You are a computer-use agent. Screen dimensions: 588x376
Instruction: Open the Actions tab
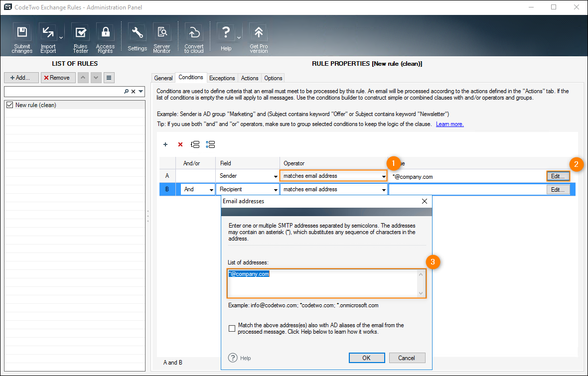(x=250, y=78)
